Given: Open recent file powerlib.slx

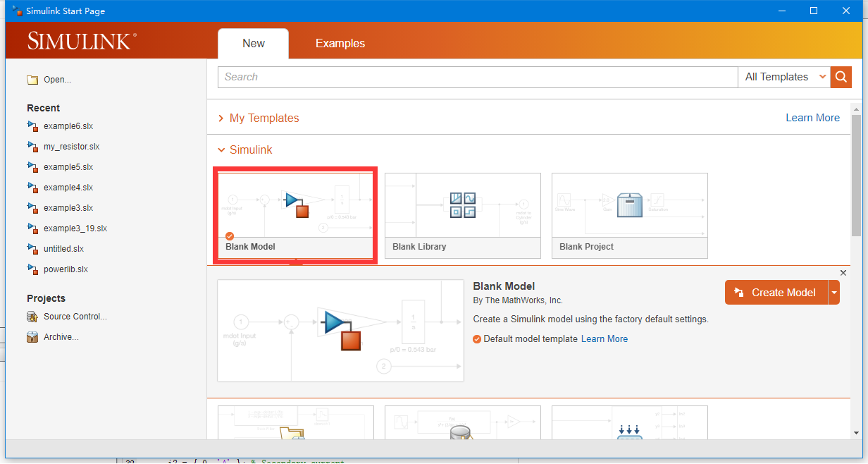Looking at the screenshot, I should point(66,269).
